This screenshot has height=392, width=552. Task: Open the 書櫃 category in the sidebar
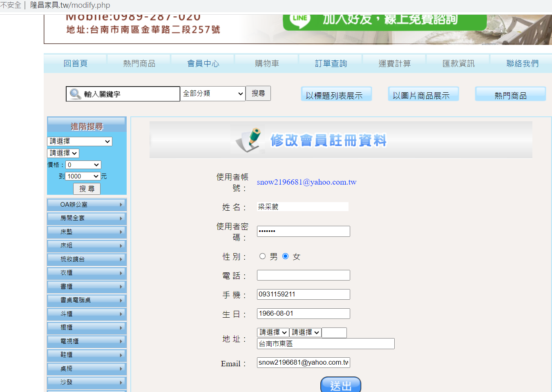pos(87,287)
